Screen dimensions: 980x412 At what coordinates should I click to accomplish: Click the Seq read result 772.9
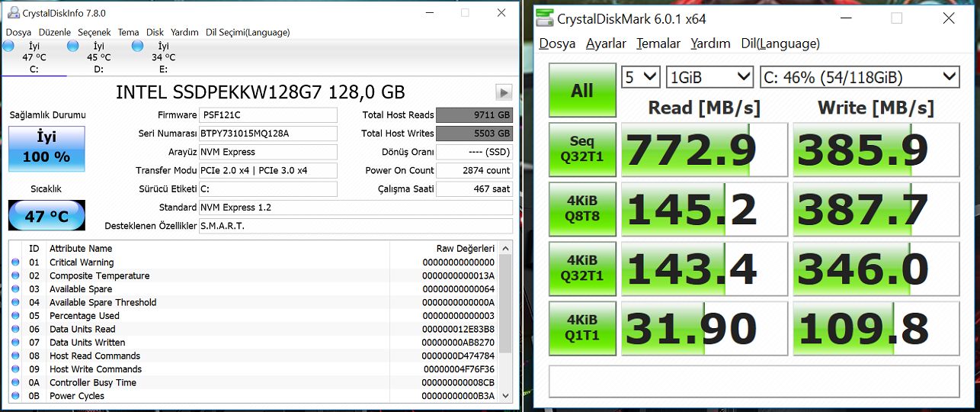[705, 150]
